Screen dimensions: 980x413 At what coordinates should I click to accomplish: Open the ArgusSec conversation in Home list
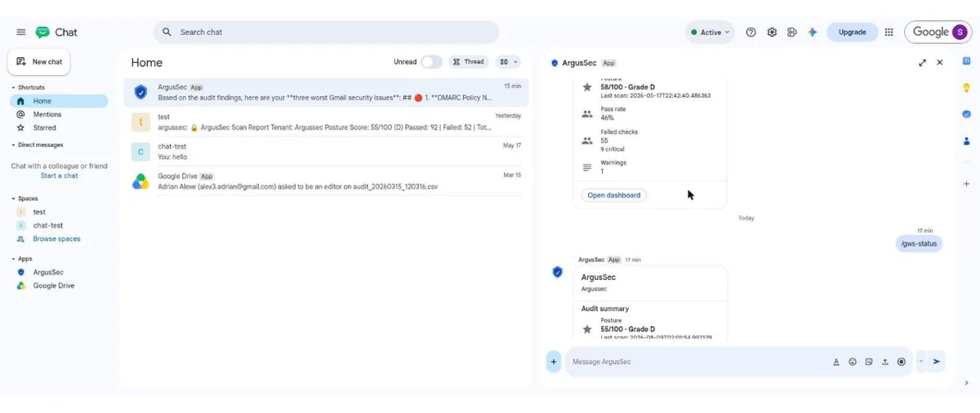[327, 92]
